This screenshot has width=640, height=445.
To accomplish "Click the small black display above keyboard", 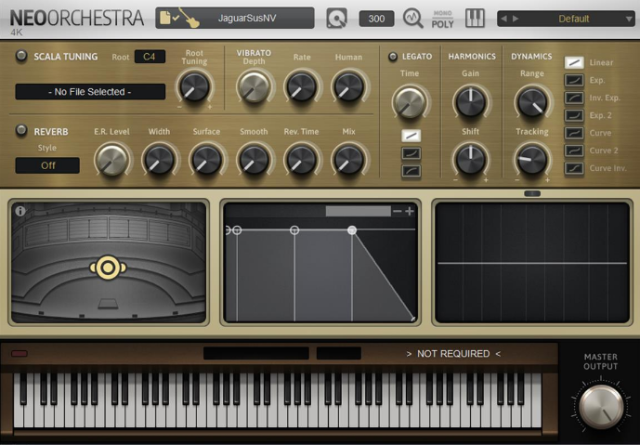I will click(x=339, y=353).
